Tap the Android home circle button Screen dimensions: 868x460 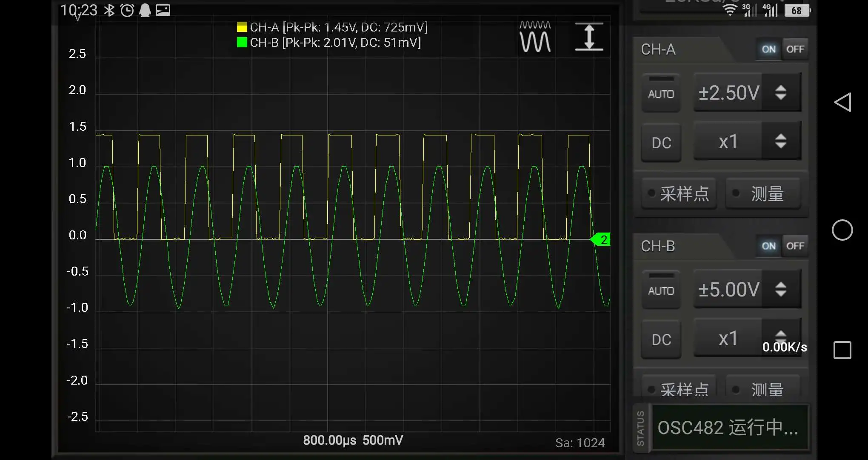click(842, 230)
